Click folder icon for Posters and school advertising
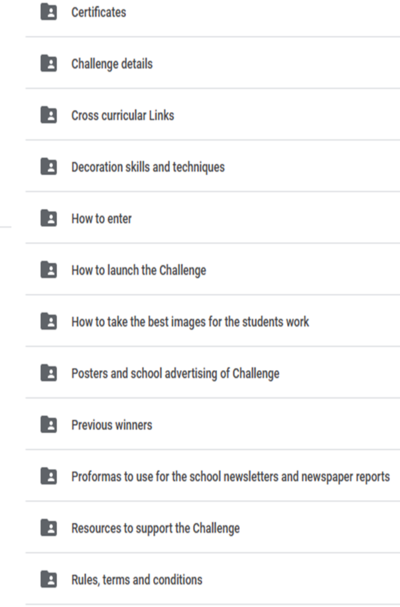Viewport: 400px width, 607px height. tap(49, 373)
